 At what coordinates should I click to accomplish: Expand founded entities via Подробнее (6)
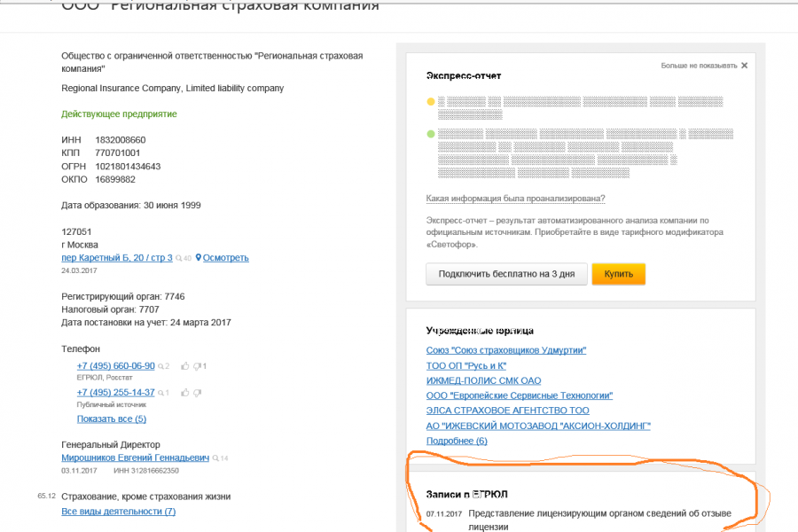tap(457, 441)
